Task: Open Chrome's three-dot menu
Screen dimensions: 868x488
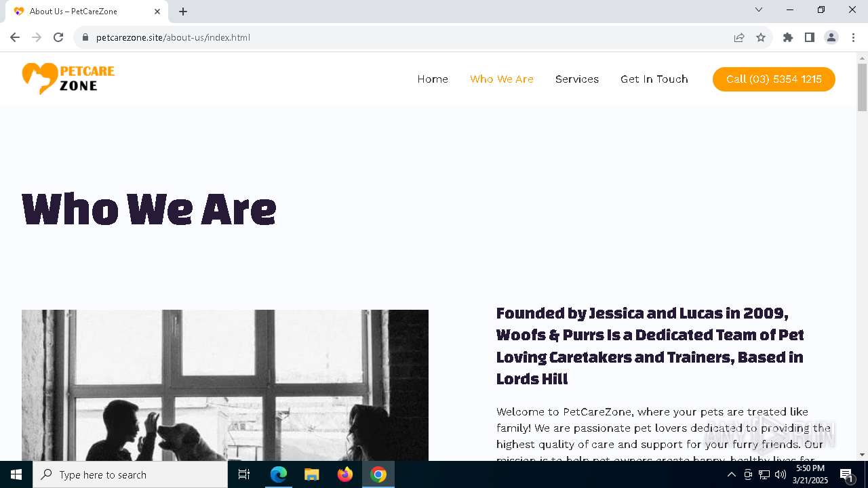Action: click(853, 37)
